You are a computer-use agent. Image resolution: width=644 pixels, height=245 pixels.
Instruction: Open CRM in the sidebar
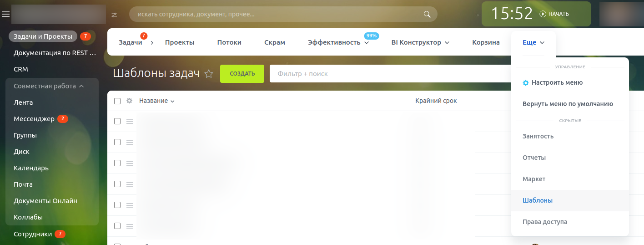21,69
